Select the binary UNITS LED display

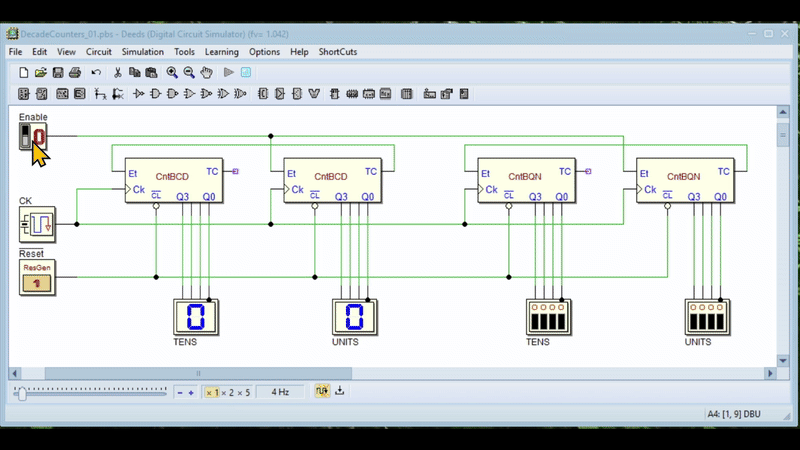[707, 317]
